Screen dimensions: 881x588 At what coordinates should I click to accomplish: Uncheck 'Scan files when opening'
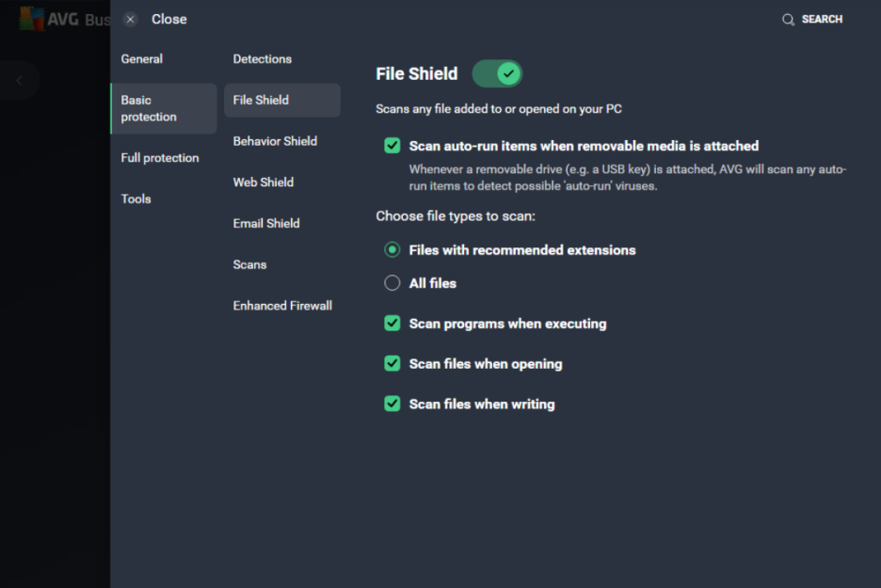click(392, 363)
